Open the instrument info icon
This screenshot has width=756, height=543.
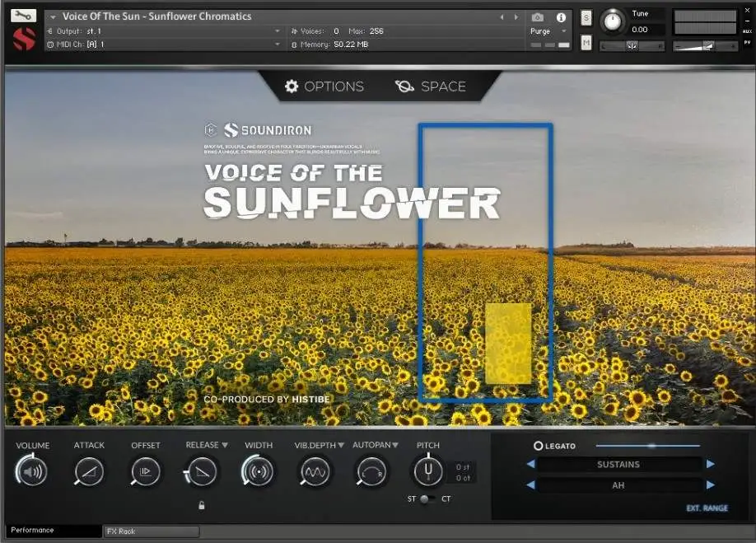click(x=561, y=17)
